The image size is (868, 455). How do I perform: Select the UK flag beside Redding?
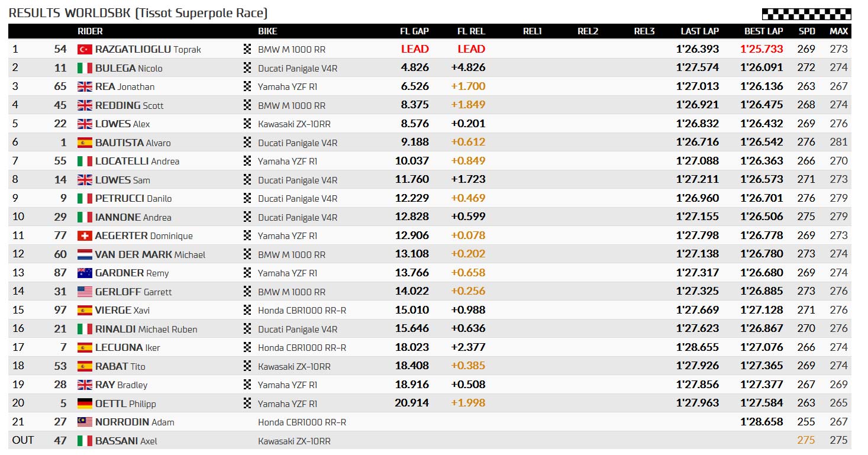(85, 105)
